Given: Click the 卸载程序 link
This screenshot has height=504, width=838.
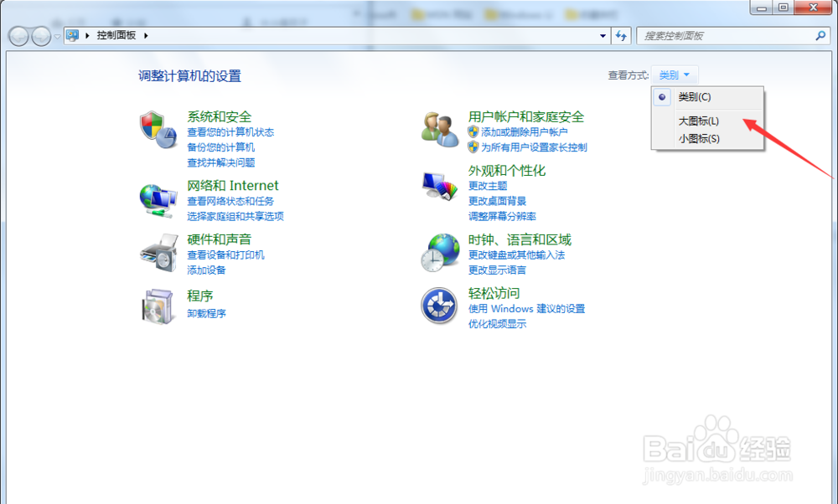Looking at the screenshot, I should pyautogui.click(x=206, y=313).
